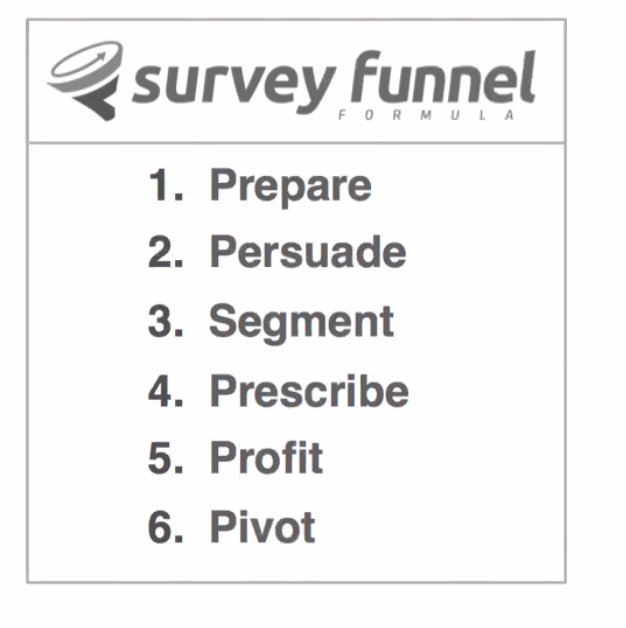Click the letter A ending FORMULA
The height and width of the screenshot is (628, 626).
[509, 115]
